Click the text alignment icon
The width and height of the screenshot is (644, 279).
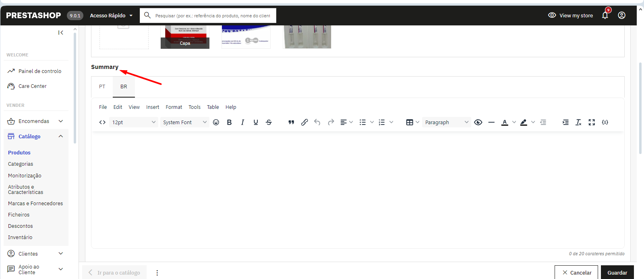[344, 122]
